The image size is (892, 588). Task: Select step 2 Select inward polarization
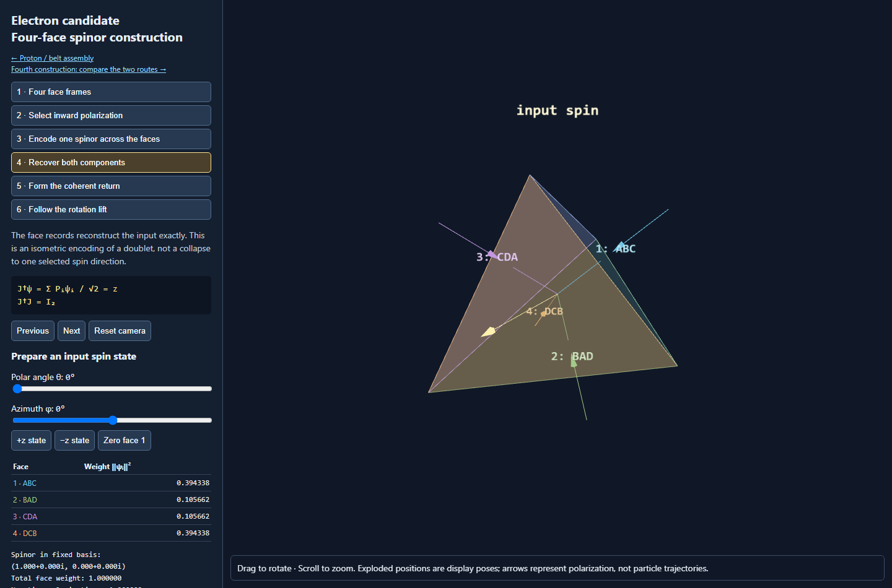pyautogui.click(x=111, y=115)
